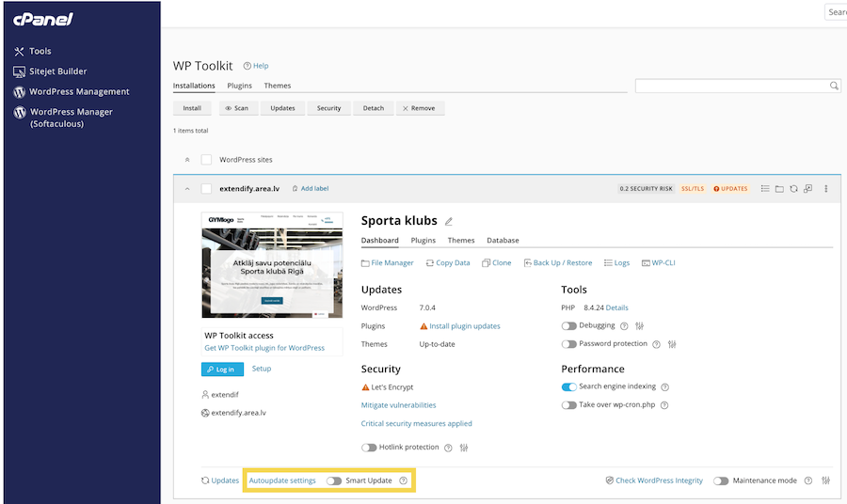Toggle Take over wp-cron.php switch
The width and height of the screenshot is (847, 504).
[x=568, y=405]
